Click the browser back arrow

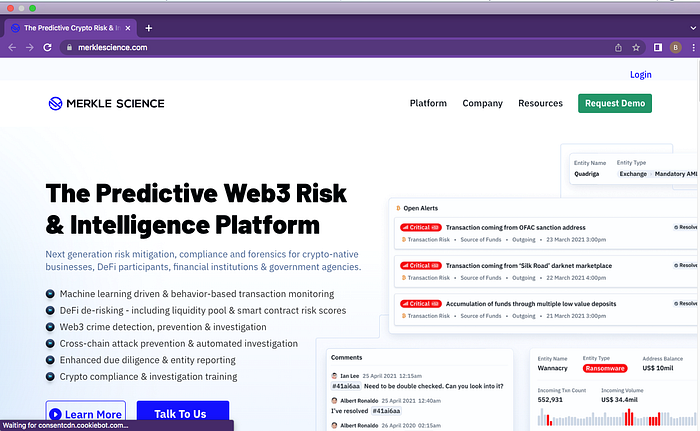[12, 47]
